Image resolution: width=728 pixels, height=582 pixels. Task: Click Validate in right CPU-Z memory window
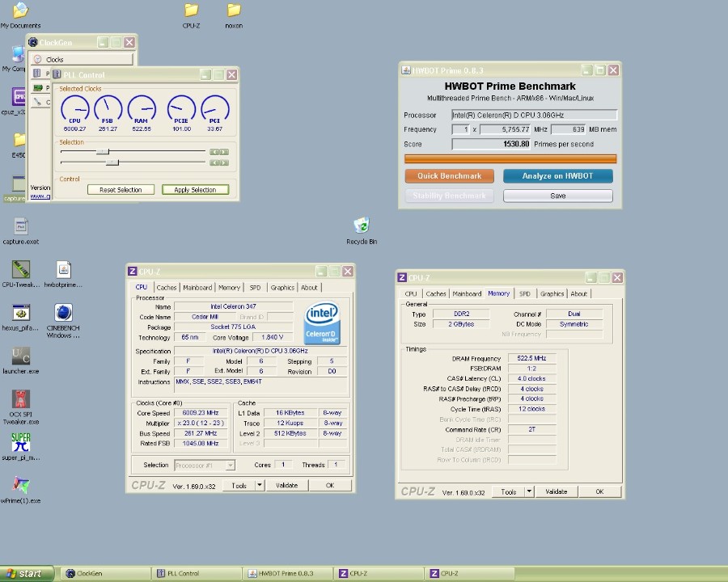click(557, 491)
